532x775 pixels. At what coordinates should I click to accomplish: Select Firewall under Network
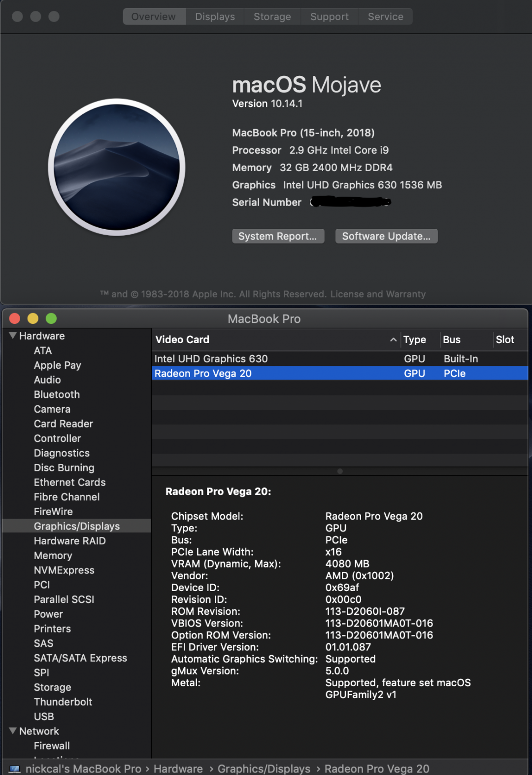pyautogui.click(x=52, y=746)
